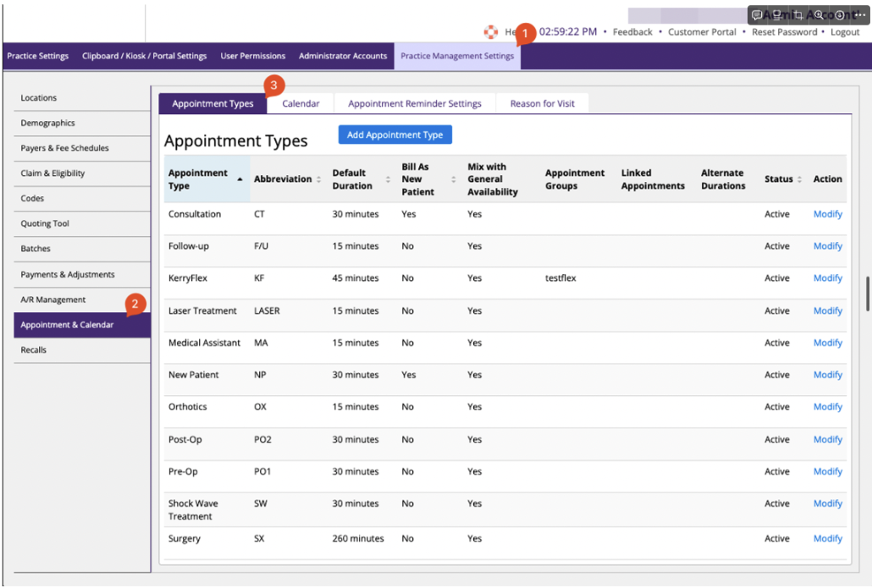Switch to the Calendar tab

301,103
